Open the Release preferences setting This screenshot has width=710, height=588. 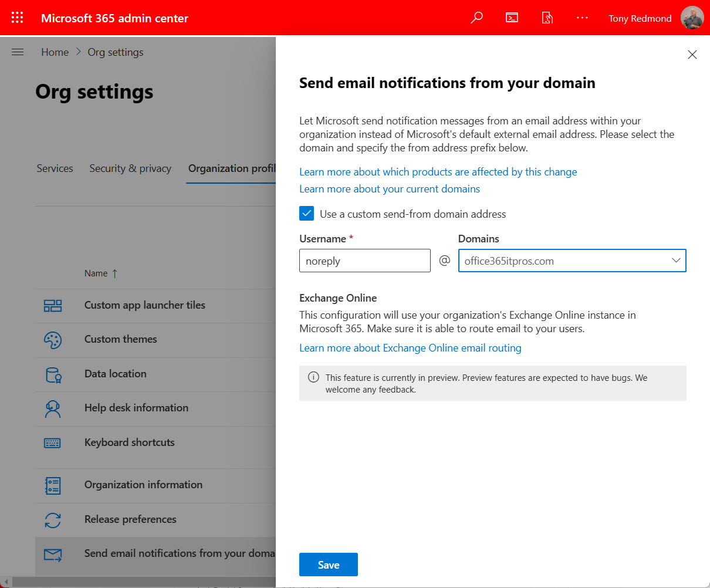click(x=130, y=519)
